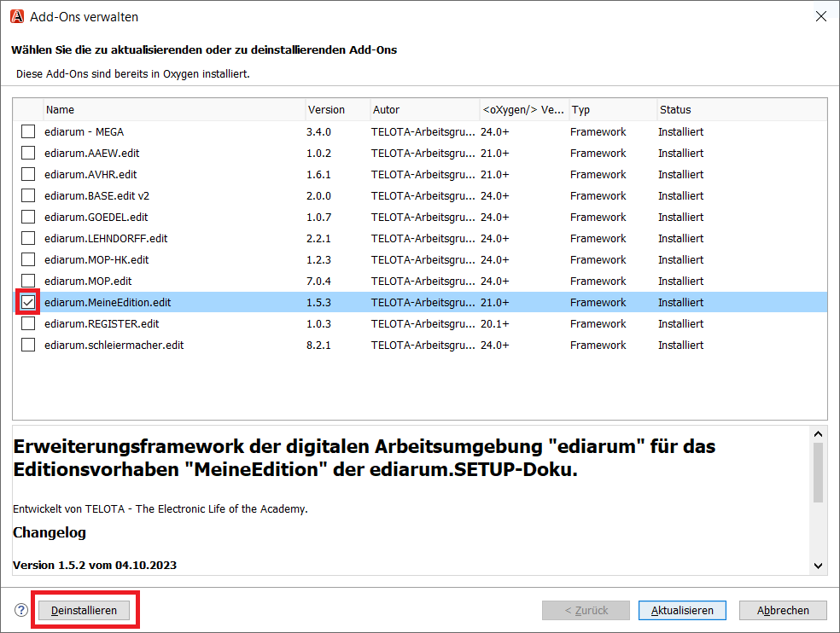The height and width of the screenshot is (633, 840).
Task: Click oXygen version '20.1+' in REGISTER row
Action: (494, 323)
